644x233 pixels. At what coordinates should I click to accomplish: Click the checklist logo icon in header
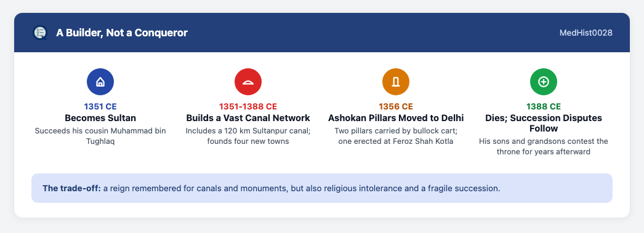[40, 33]
